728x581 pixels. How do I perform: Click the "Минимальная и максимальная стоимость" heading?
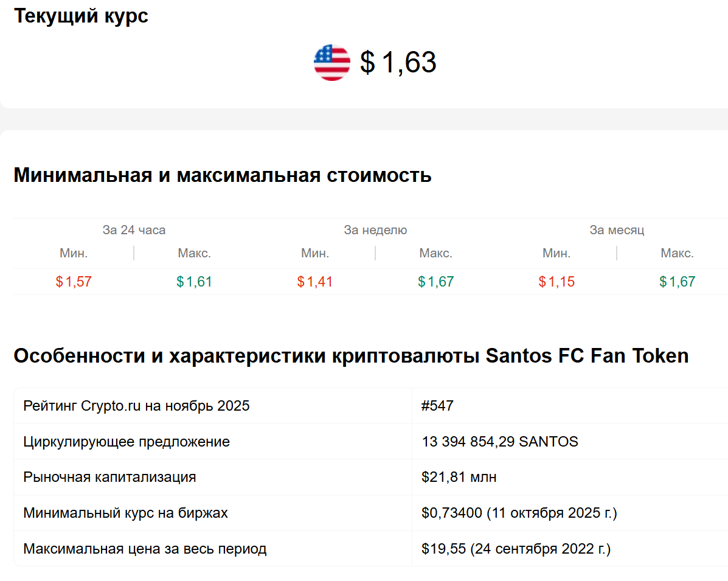[x=223, y=175]
